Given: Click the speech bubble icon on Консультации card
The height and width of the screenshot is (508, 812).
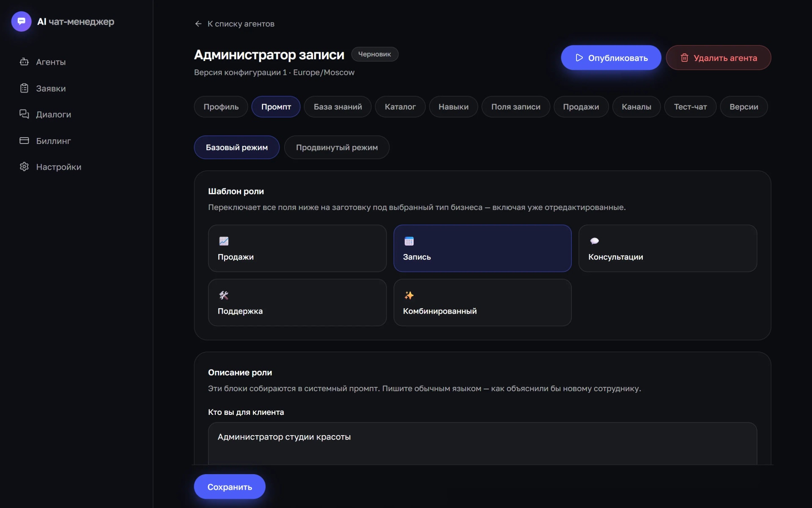Looking at the screenshot, I should coord(594,241).
